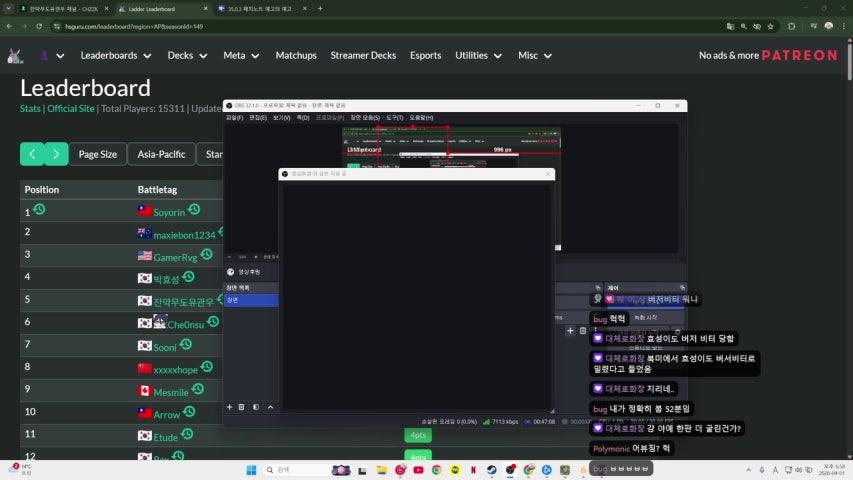Go to next leaderboard page
Screen dimensions: 853x480
tap(56, 154)
